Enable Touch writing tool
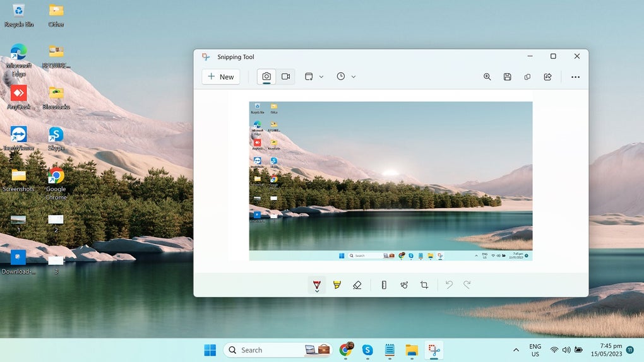 pyautogui.click(x=404, y=285)
